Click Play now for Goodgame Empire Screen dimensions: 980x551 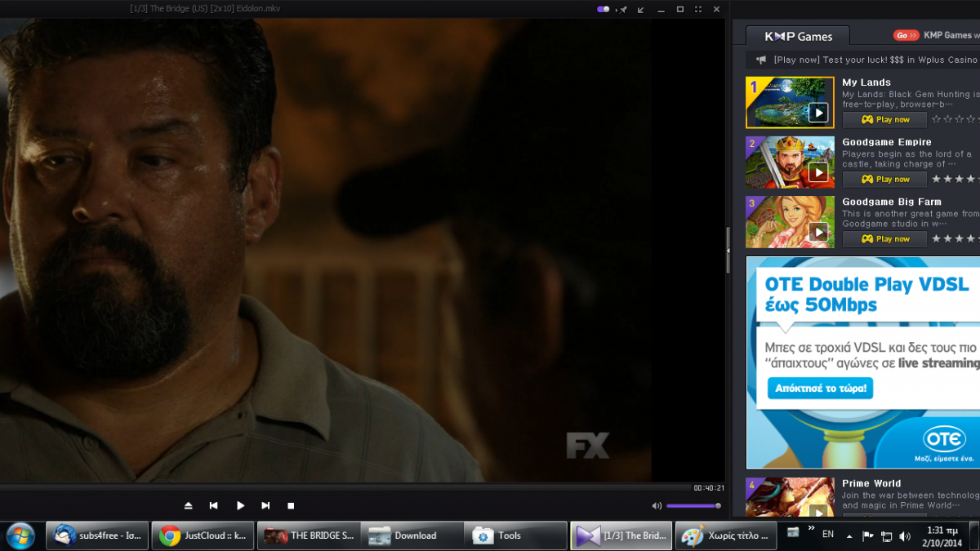tap(884, 179)
